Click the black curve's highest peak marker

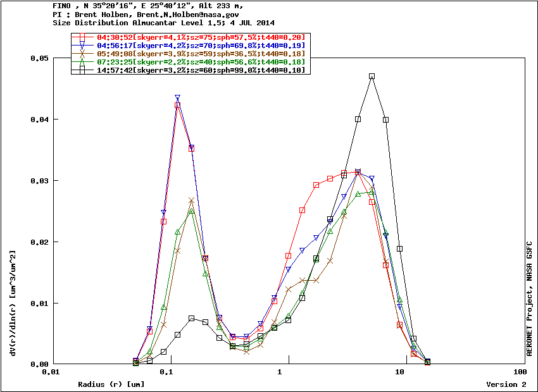click(372, 76)
